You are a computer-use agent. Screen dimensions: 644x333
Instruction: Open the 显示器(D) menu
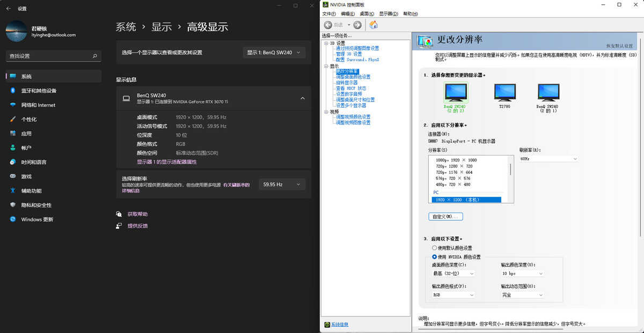(389, 14)
